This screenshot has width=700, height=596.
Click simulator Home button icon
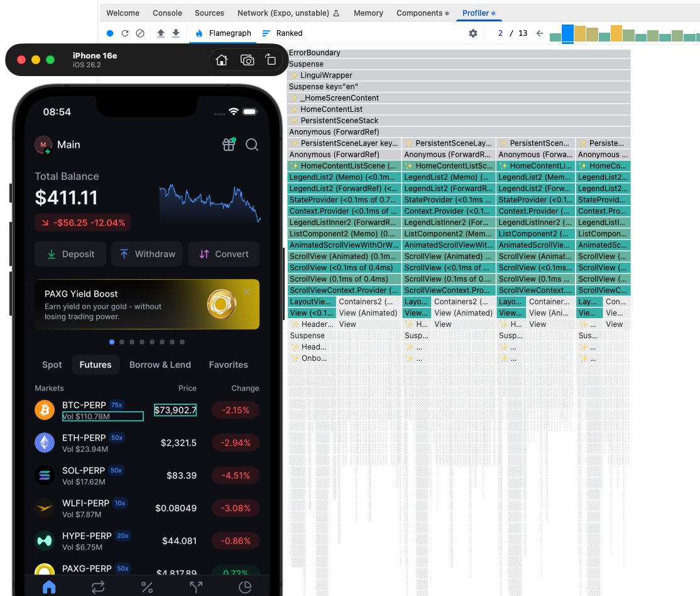221,60
